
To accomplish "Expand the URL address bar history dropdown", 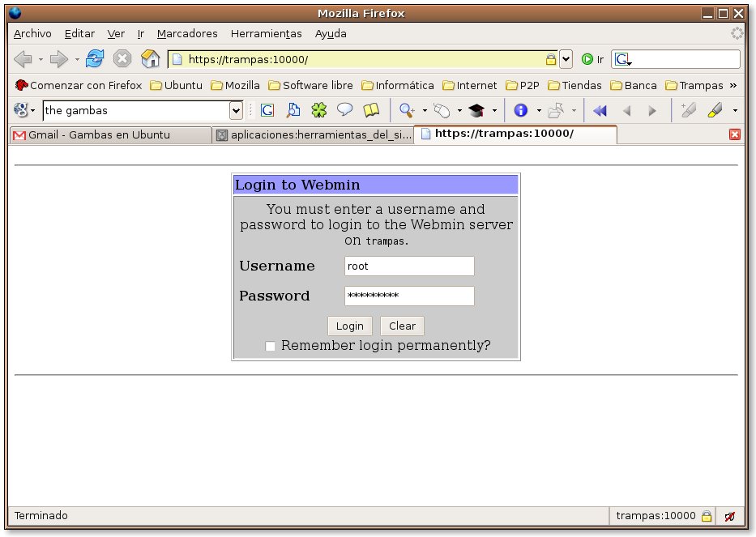I will 566,59.
